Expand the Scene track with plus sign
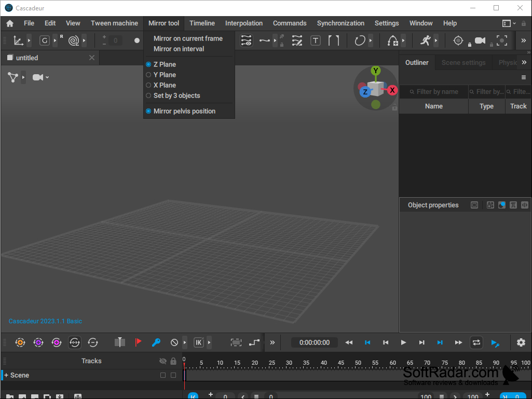Image resolution: width=532 pixels, height=399 pixels. tap(6, 375)
